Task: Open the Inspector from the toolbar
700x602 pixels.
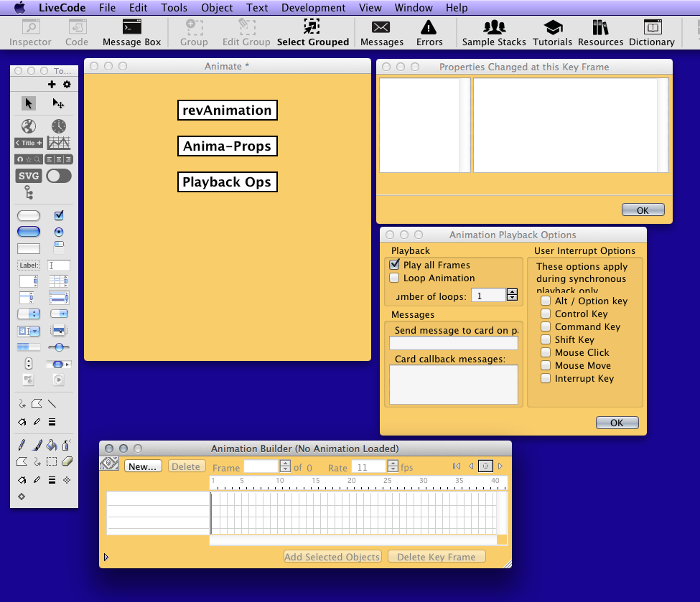Action: point(30,32)
